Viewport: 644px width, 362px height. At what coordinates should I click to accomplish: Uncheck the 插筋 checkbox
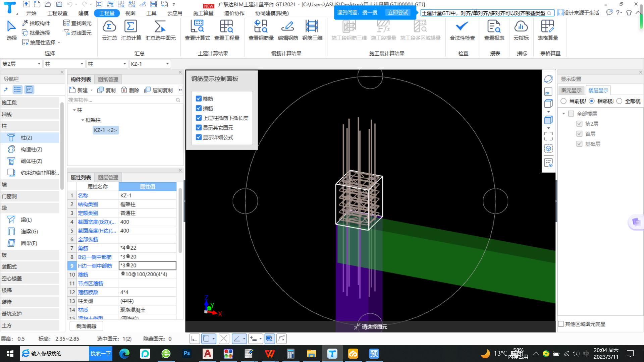199,108
